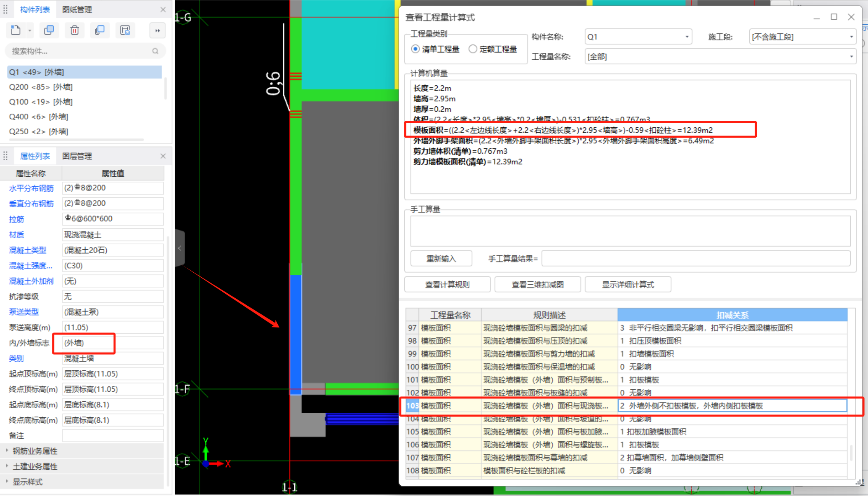
Task: Click the 查看计算规则 button
Action: (x=448, y=285)
